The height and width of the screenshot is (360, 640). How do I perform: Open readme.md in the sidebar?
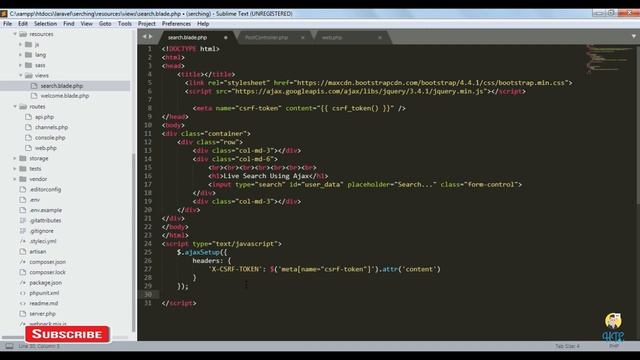point(44,303)
